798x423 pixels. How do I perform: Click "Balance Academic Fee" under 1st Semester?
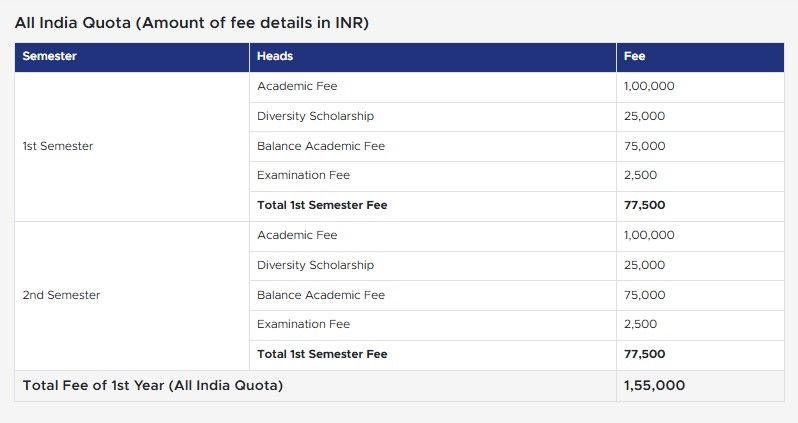point(320,146)
